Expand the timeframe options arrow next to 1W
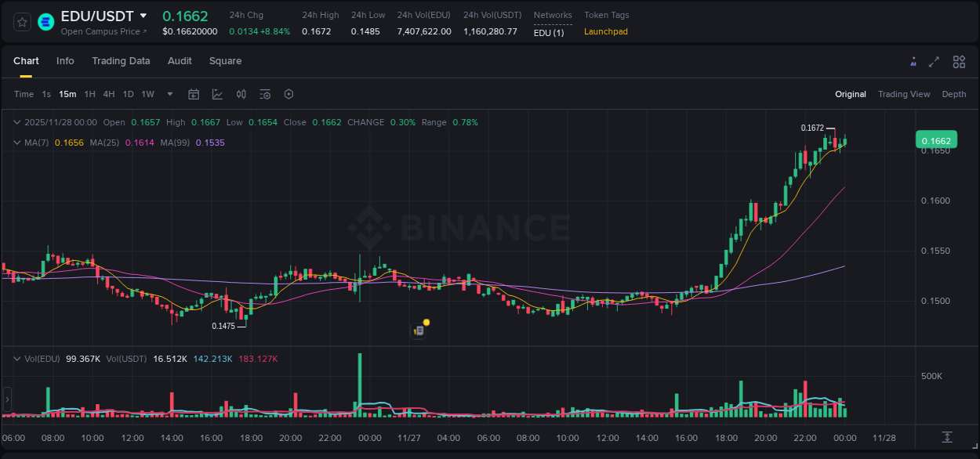Viewport: 980px width, 459px height. pyautogui.click(x=169, y=93)
